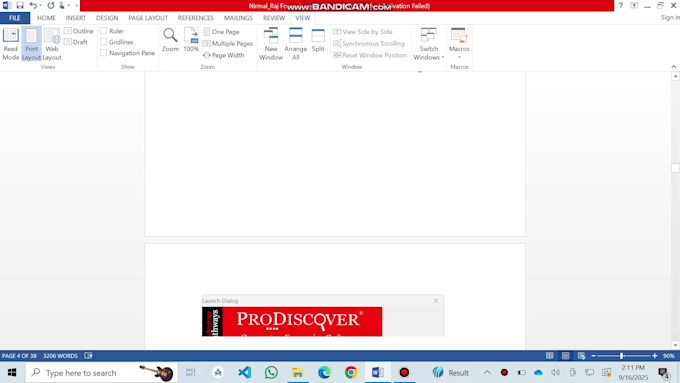
Task: Click the Windows search box
Action: pos(101,373)
